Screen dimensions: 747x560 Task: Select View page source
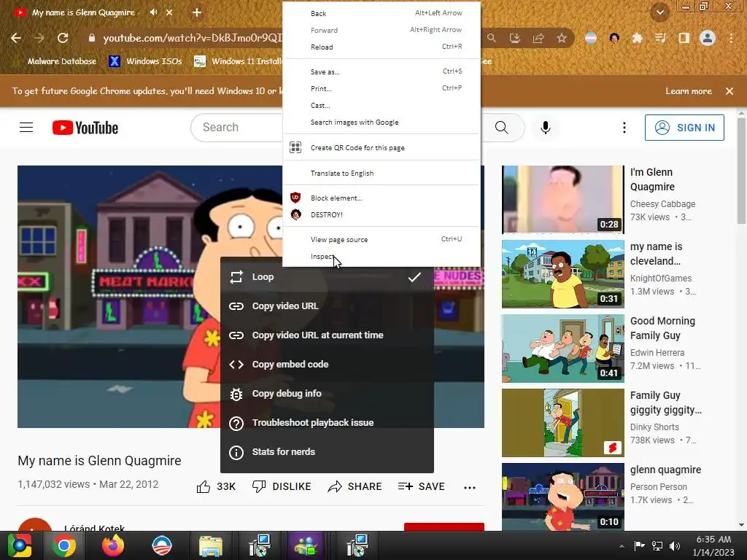(x=381, y=239)
